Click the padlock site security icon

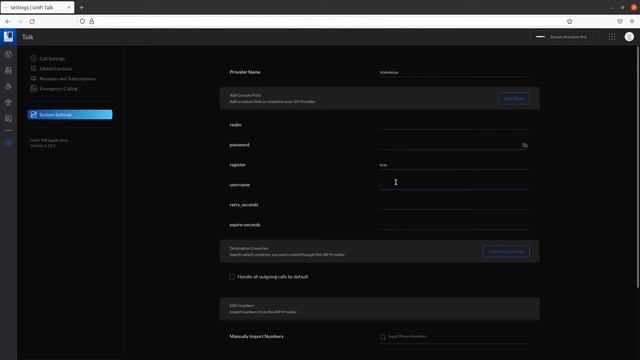pos(92,21)
